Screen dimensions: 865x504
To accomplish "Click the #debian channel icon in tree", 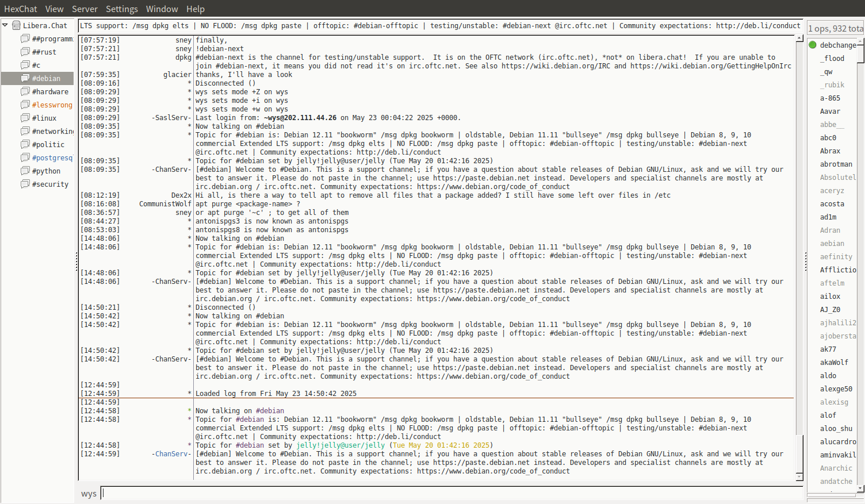I will [x=25, y=78].
